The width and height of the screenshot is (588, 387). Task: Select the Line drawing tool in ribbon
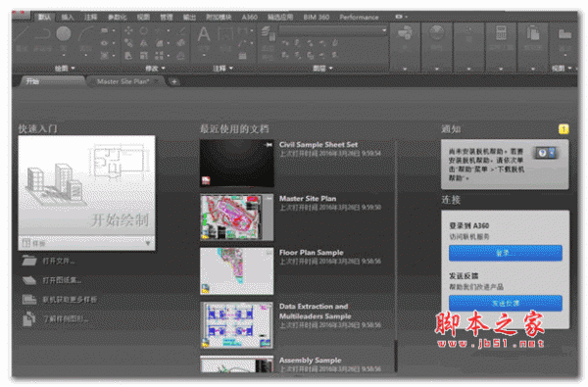click(22, 34)
